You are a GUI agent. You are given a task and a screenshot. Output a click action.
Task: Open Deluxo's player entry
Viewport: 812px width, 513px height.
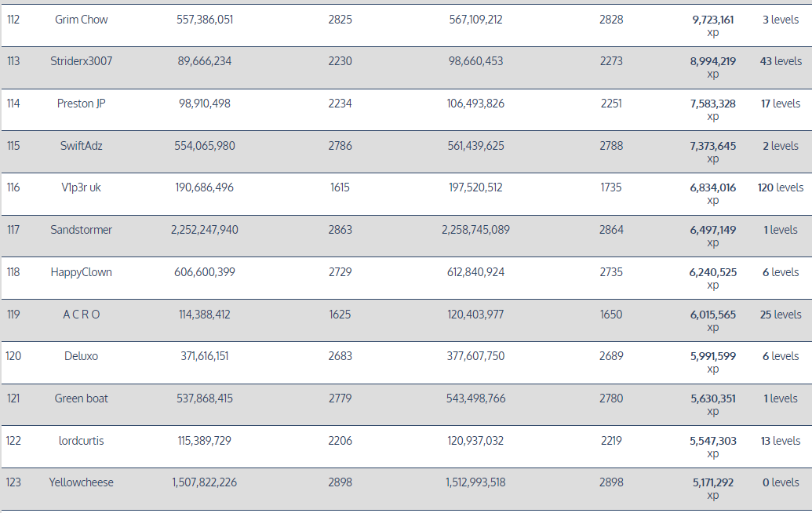click(x=82, y=356)
